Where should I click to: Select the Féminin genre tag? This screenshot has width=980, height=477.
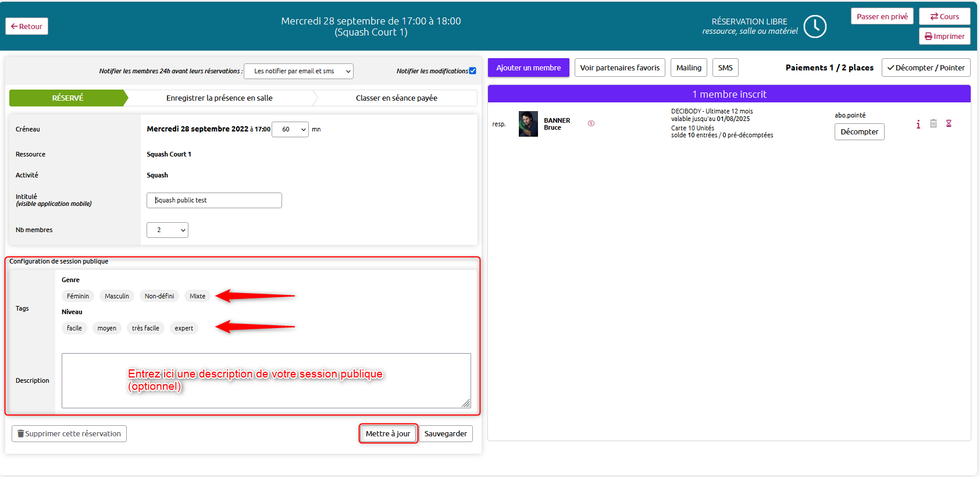(78, 296)
